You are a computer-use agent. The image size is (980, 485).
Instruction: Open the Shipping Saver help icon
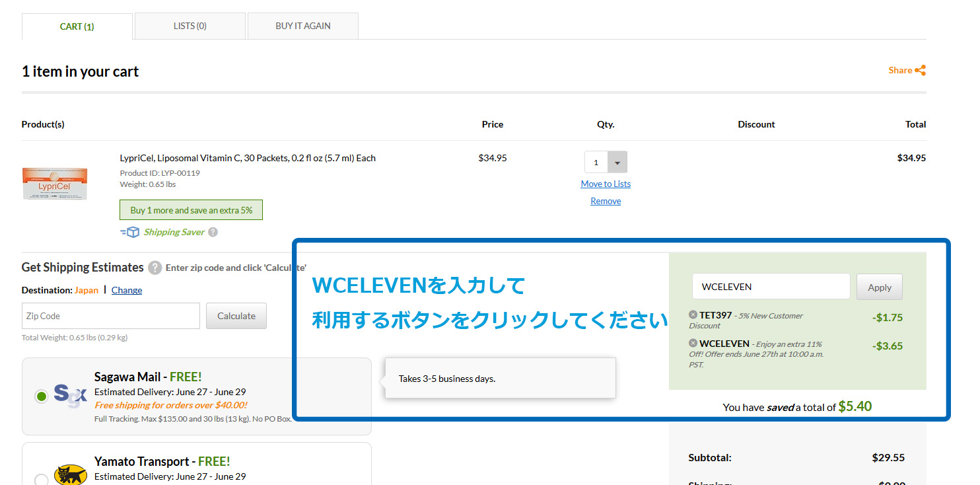point(213,232)
